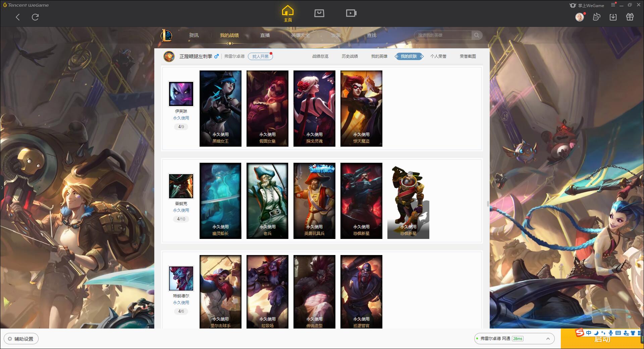The height and width of the screenshot is (349, 644).
Task: Open the 历史战绩 sub-tab
Action: coord(350,56)
